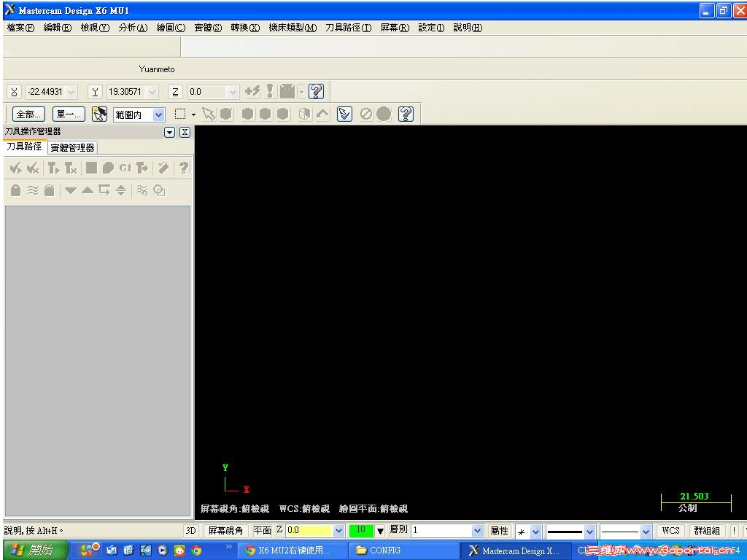This screenshot has height=560, width=747.
Task: Click the exclamation mark icon near the Z field
Action: (x=270, y=91)
